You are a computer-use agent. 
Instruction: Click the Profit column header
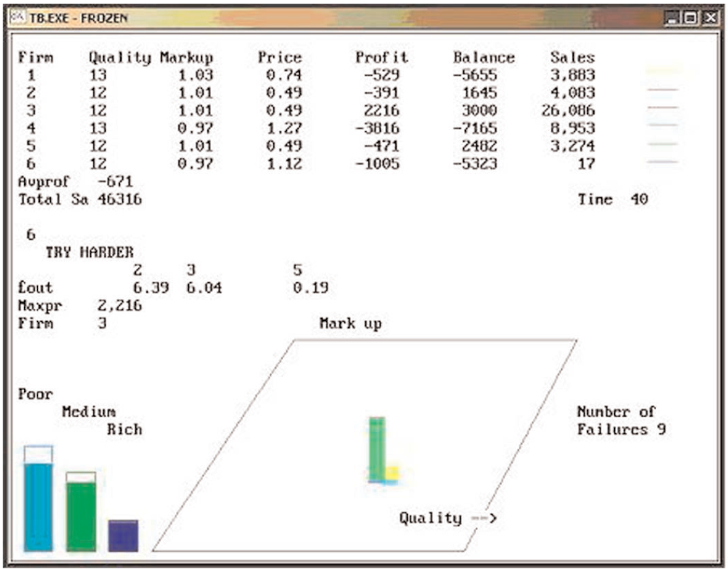[x=381, y=57]
